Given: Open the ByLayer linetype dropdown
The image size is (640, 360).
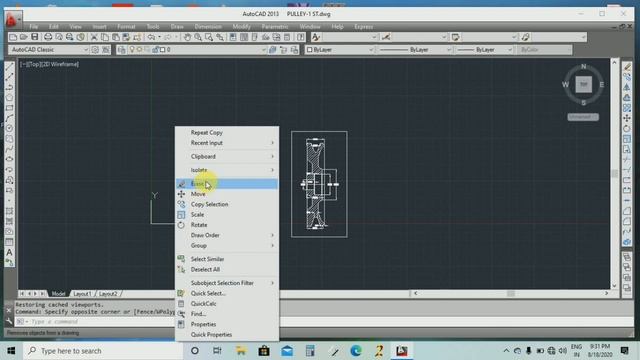Looking at the screenshot, I should 449,50.
